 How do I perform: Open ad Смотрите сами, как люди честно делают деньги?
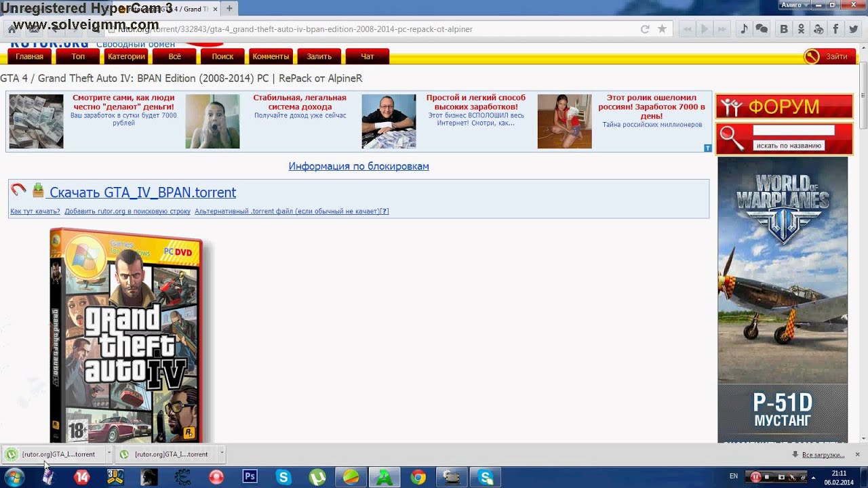[x=123, y=102]
